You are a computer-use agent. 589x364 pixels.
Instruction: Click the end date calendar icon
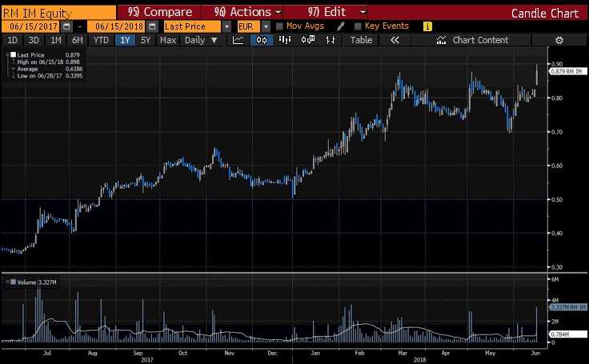pyautogui.click(x=152, y=26)
